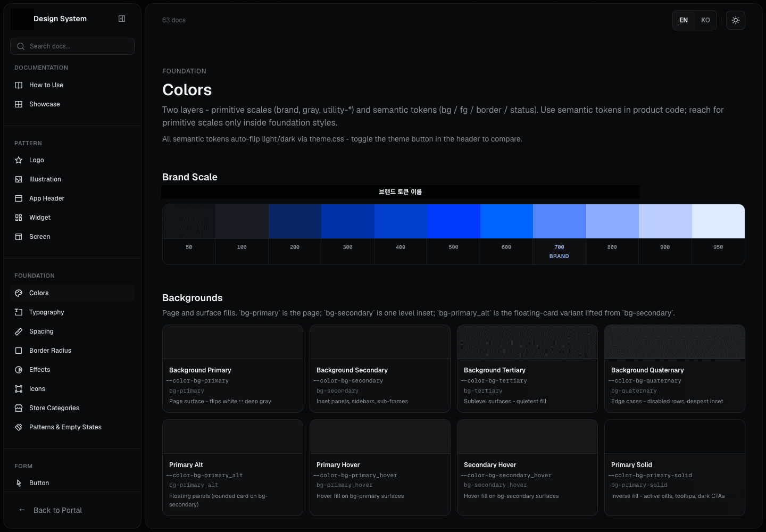Switch language to KO

(x=705, y=20)
